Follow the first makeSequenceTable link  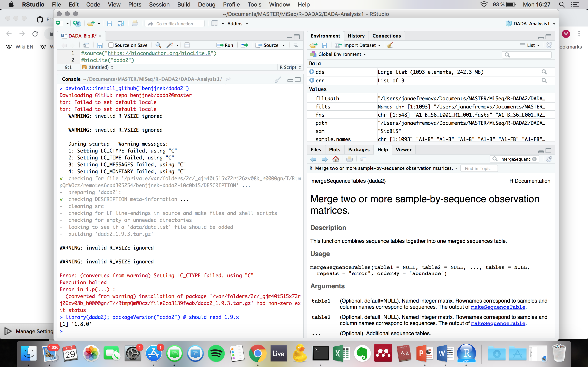[x=498, y=307]
